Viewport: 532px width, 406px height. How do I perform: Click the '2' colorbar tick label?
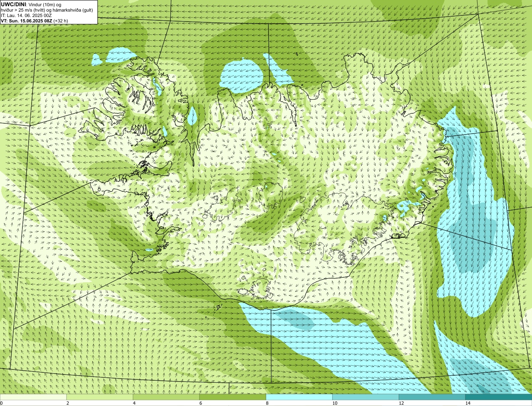[67, 403]
